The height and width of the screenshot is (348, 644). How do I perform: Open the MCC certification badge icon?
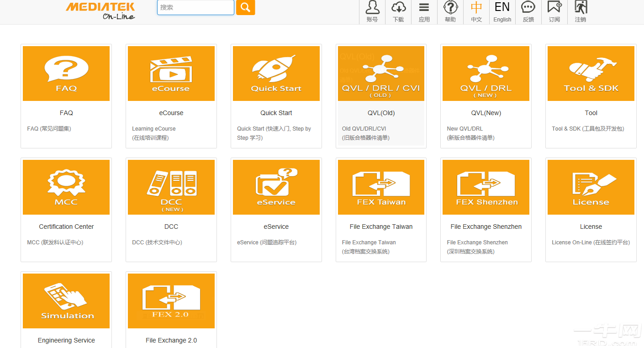[x=66, y=187]
